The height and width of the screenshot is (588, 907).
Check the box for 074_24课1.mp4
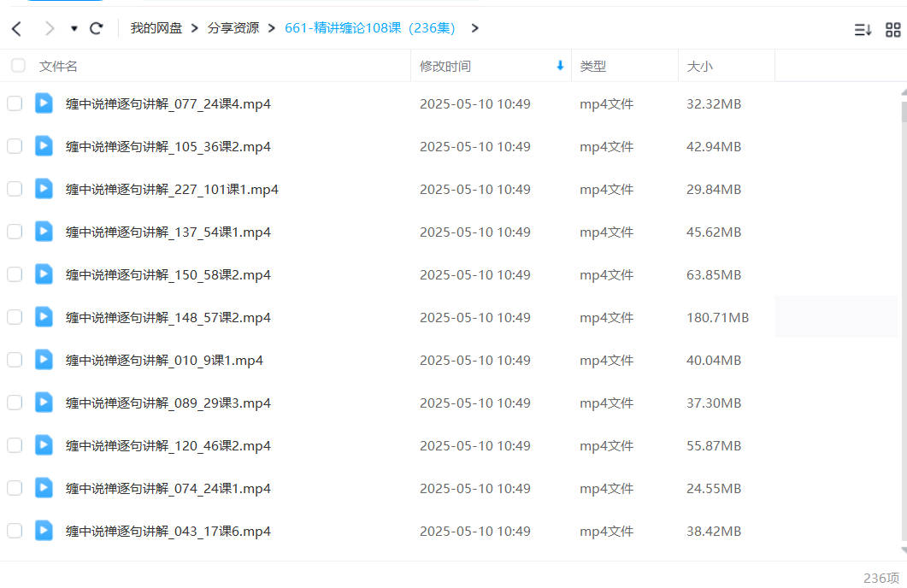click(15, 489)
